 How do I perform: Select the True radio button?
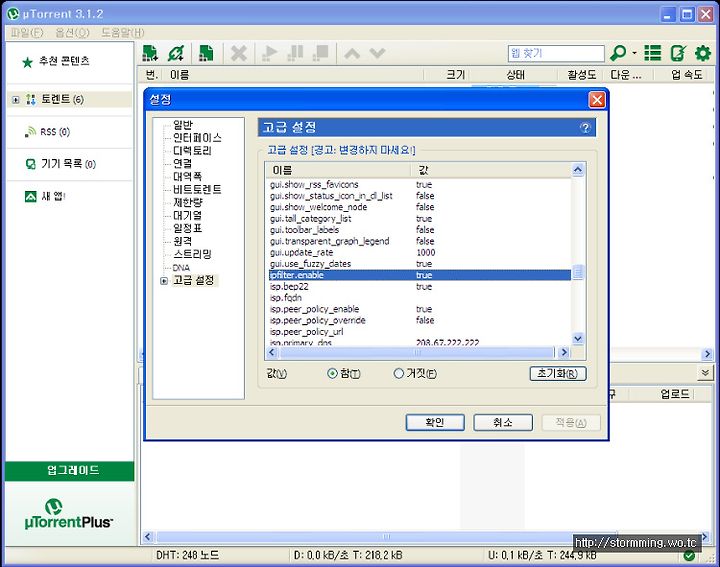click(x=332, y=374)
